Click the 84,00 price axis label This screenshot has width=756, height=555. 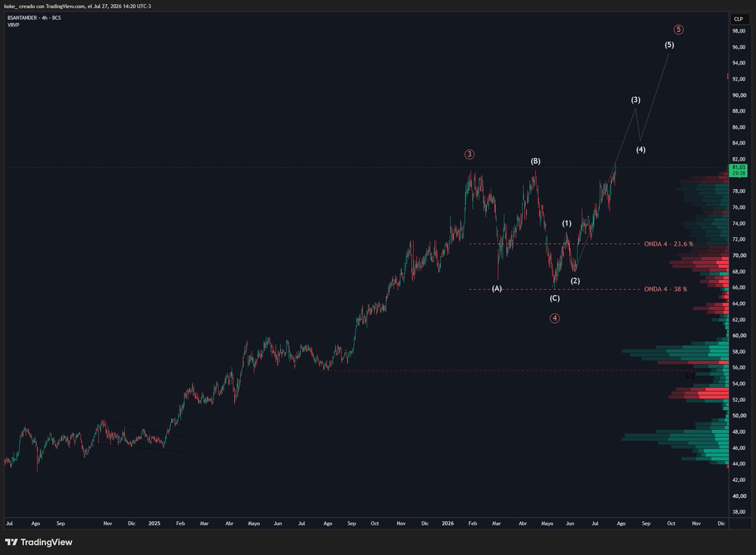tap(738, 144)
